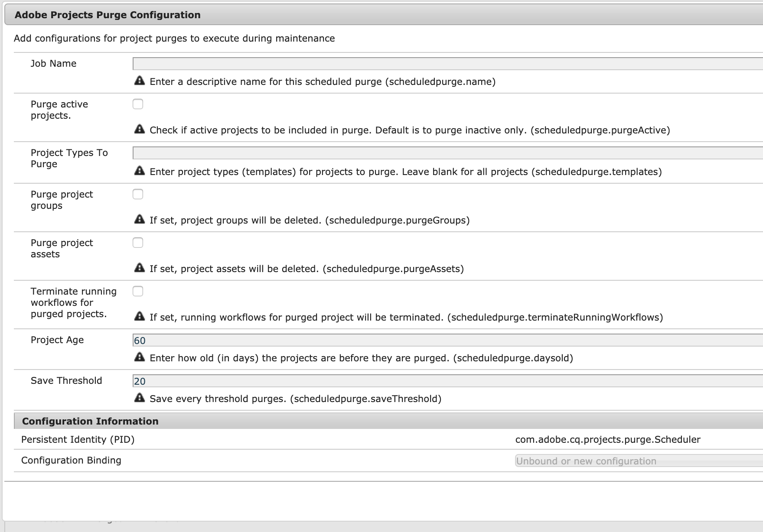Click warning icon beside daysold description
763x532 pixels.
(140, 357)
